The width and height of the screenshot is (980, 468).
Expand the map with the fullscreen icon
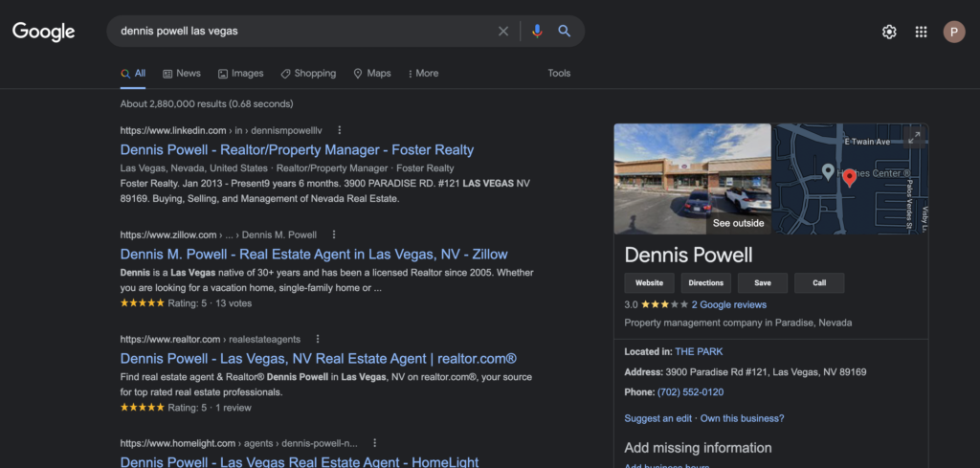914,138
